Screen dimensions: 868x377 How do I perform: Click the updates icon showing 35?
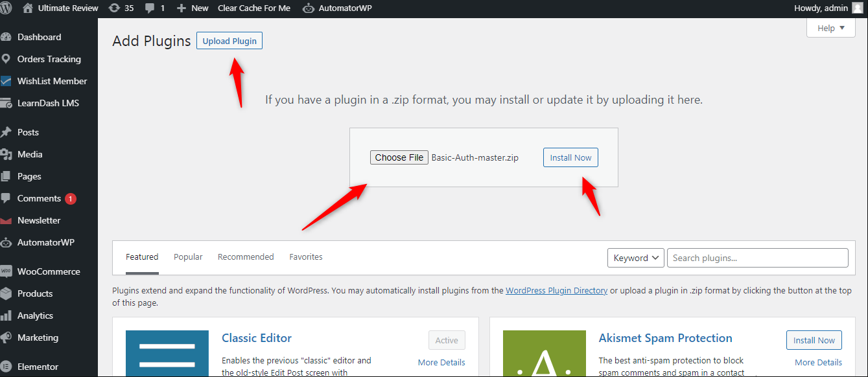[114, 8]
